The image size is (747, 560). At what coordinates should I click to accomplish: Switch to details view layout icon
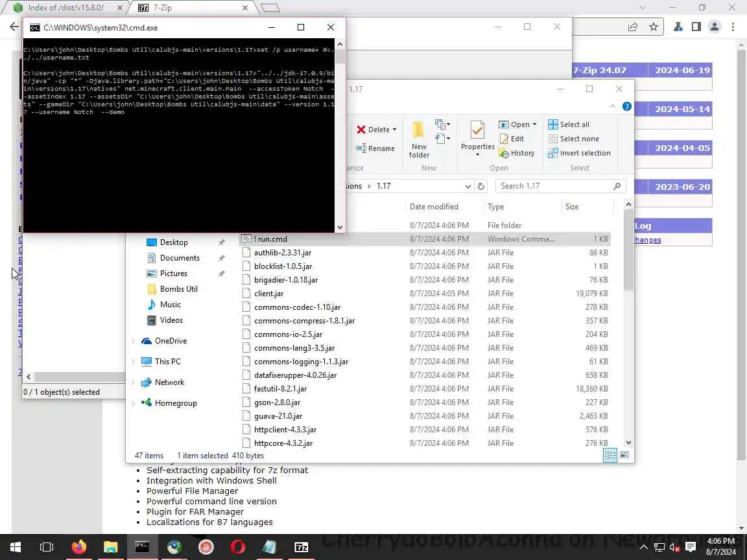(x=610, y=455)
